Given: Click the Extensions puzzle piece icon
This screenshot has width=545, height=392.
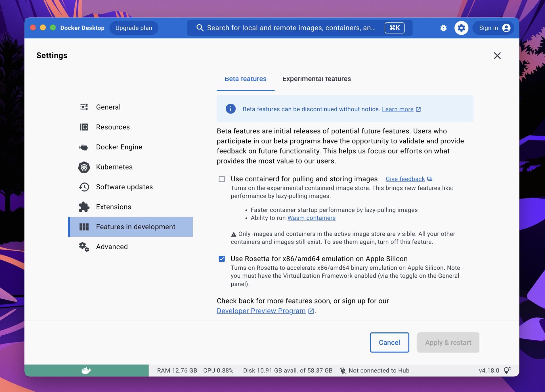Looking at the screenshot, I should [84, 207].
